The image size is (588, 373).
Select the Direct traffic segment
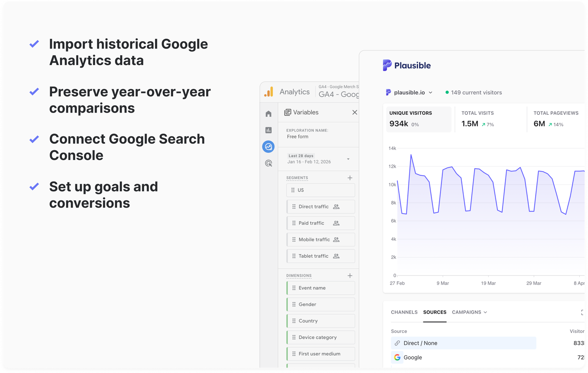pos(320,207)
